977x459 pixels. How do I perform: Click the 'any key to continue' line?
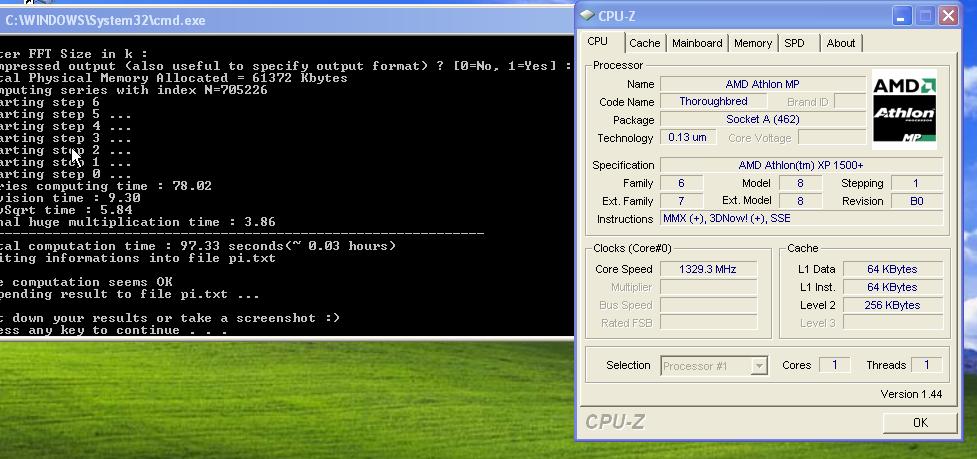(x=112, y=330)
